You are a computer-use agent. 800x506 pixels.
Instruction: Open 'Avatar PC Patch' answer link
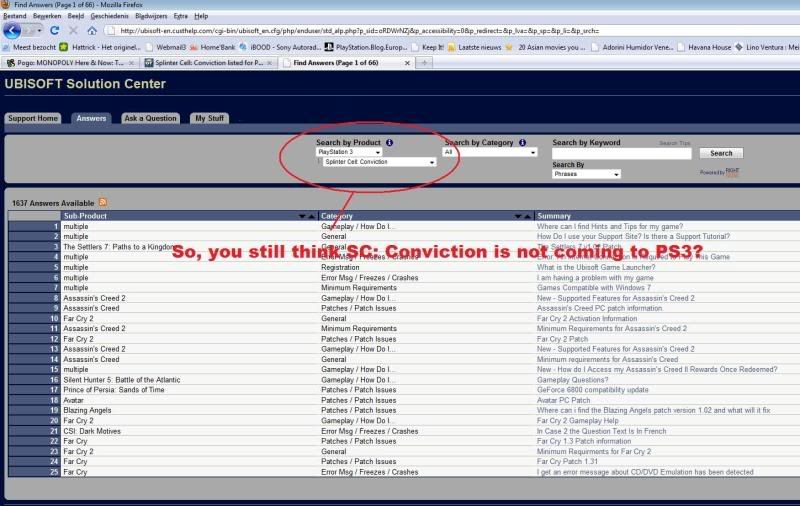563,400
